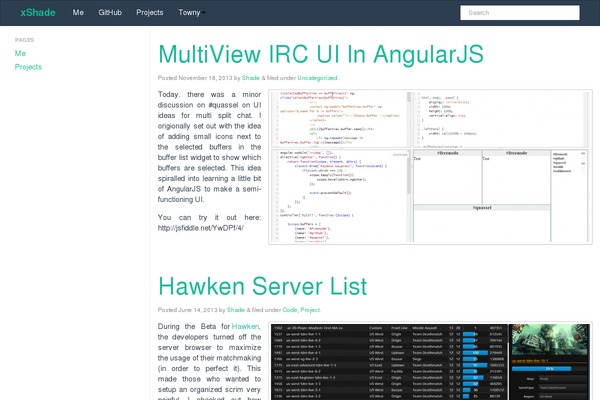Open author Shade on November post

[251, 78]
